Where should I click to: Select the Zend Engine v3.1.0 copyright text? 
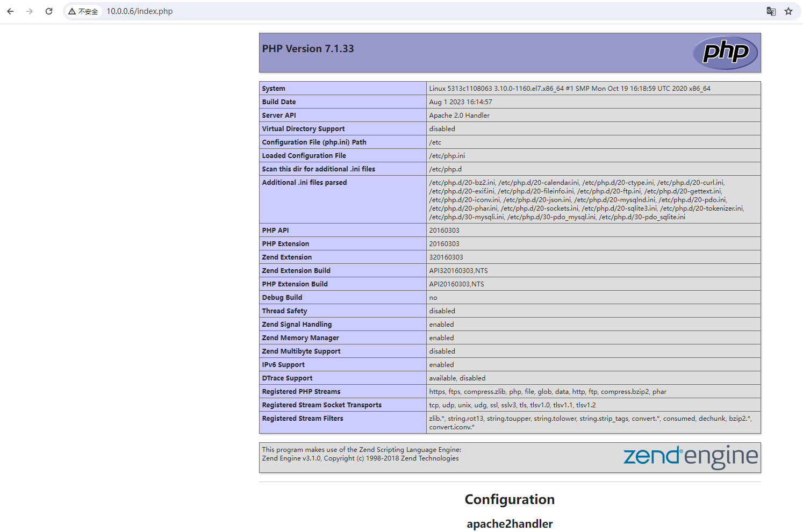[361, 458]
